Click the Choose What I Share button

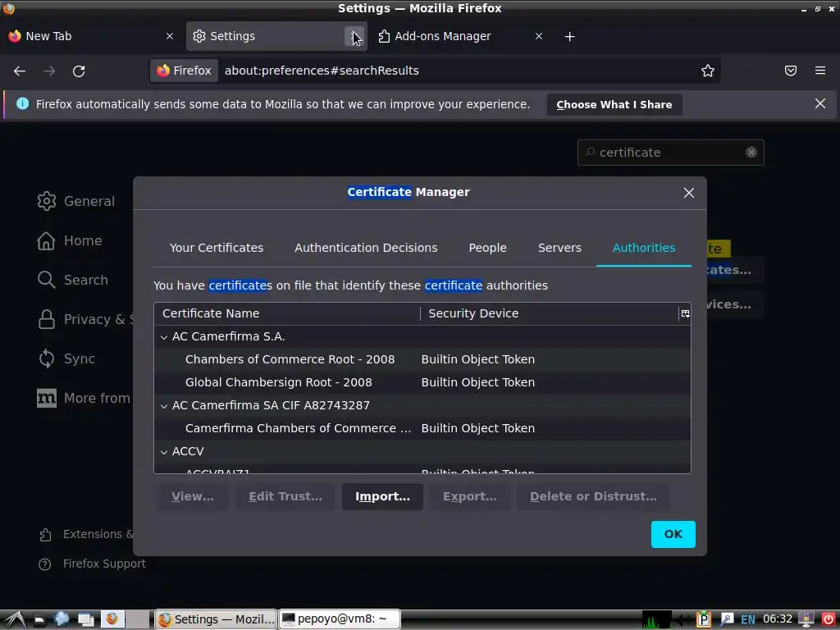tap(614, 105)
